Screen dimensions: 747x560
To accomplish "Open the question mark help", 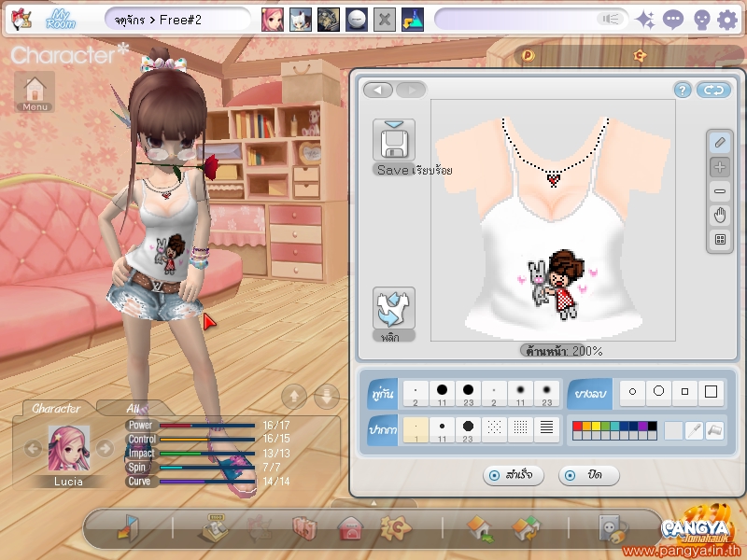I will pos(683,90).
